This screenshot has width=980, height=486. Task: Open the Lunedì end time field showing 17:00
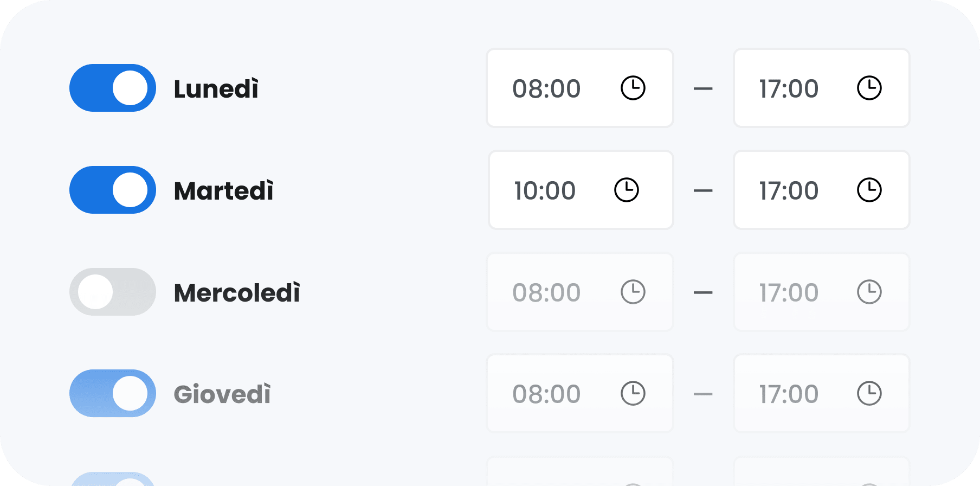[789, 88]
